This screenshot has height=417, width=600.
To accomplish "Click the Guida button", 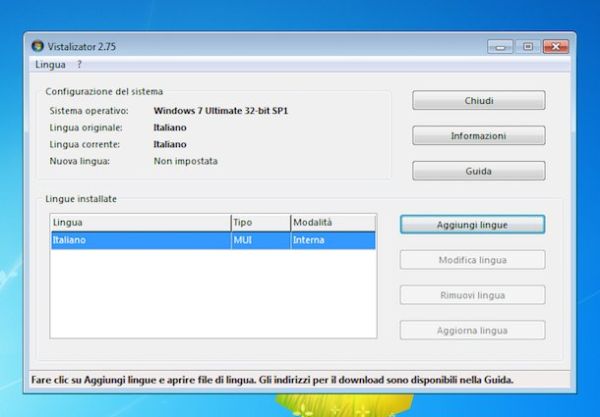I will (x=478, y=171).
